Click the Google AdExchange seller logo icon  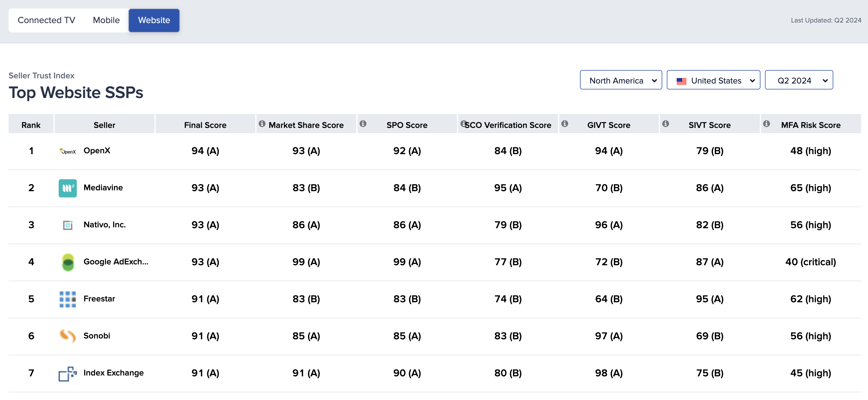pyautogui.click(x=67, y=262)
